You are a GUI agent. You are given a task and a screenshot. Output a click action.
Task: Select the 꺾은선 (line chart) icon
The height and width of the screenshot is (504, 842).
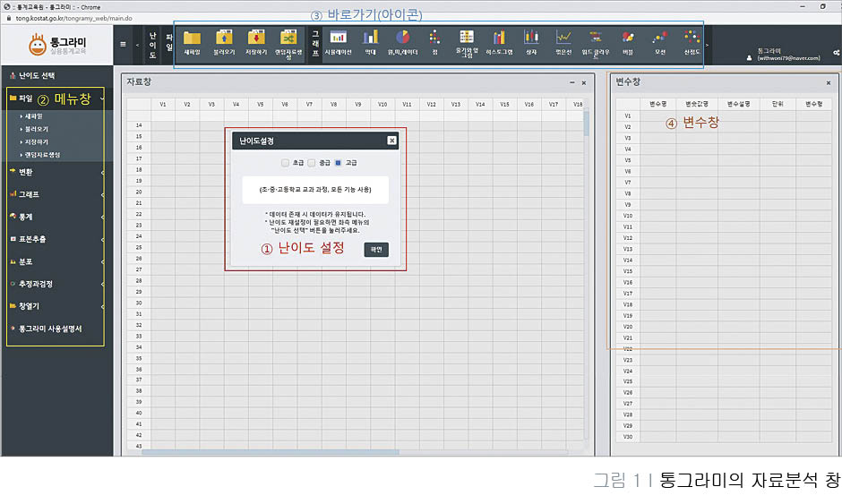click(x=563, y=38)
